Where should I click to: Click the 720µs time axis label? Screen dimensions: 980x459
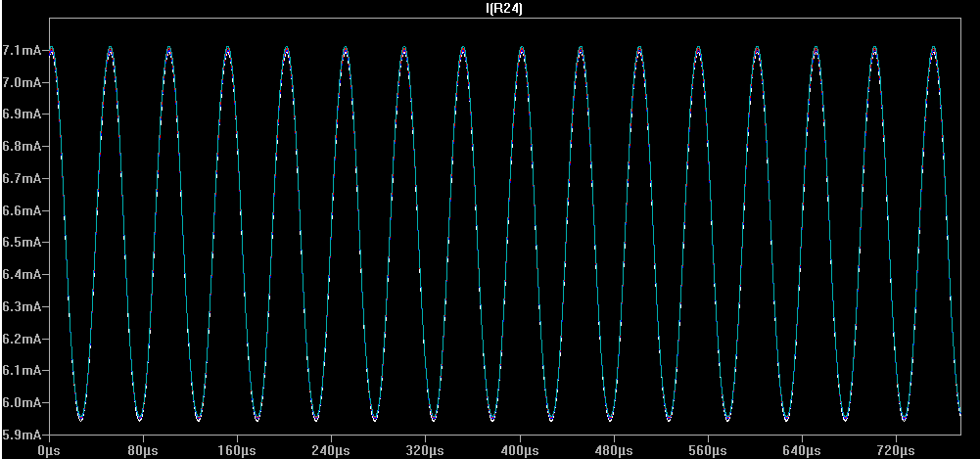[x=896, y=449]
